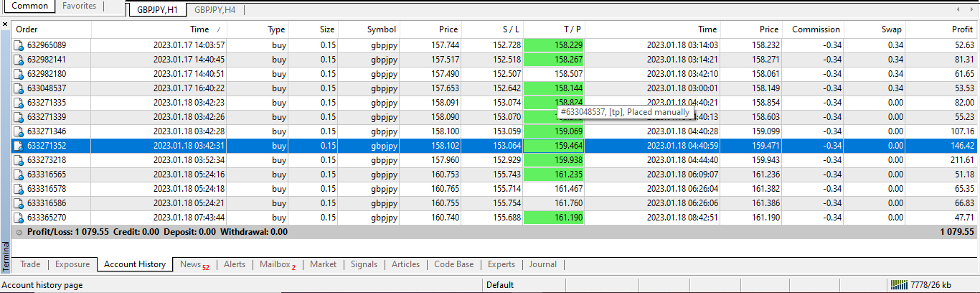Click the order icon beside 633271352
The height and width of the screenshot is (293, 980).
(x=19, y=146)
